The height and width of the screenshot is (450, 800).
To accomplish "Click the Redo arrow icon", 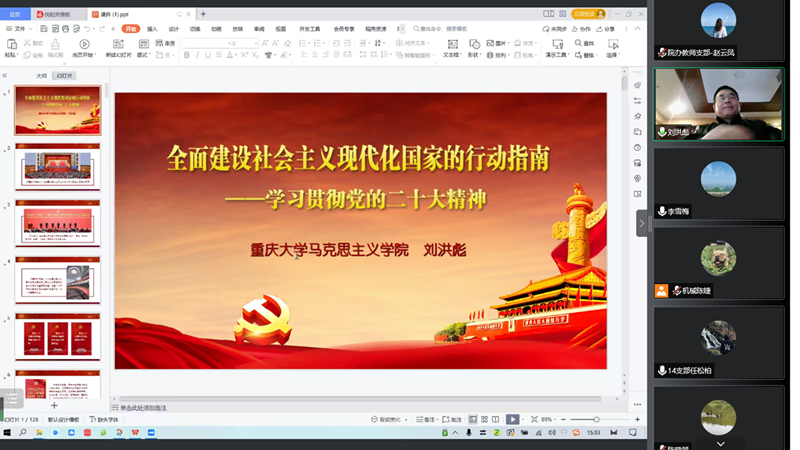I will [102, 29].
